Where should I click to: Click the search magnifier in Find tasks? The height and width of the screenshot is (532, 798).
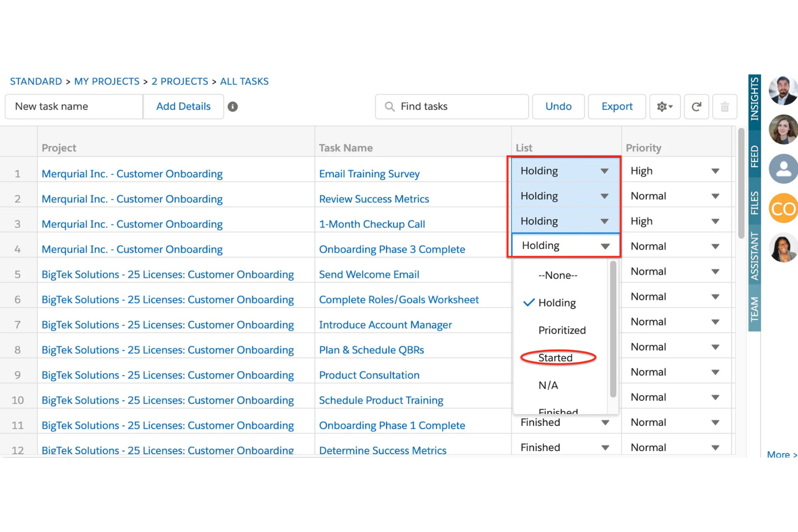[389, 106]
